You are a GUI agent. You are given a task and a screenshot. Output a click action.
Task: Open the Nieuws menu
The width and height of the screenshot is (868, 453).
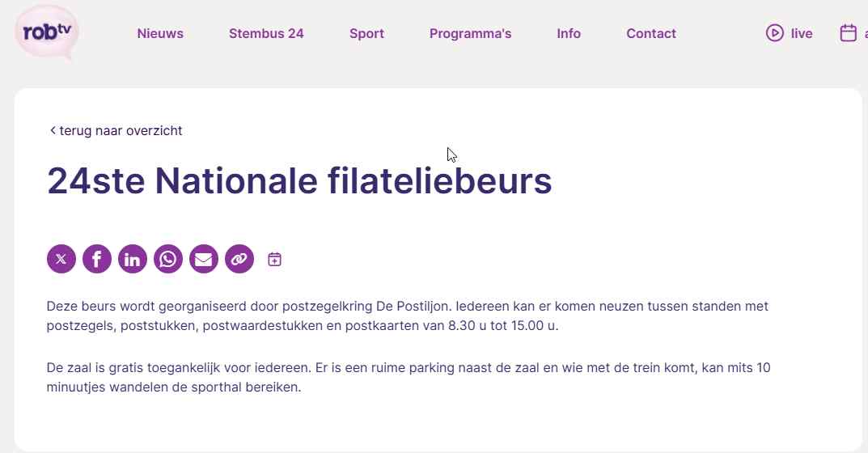160,34
